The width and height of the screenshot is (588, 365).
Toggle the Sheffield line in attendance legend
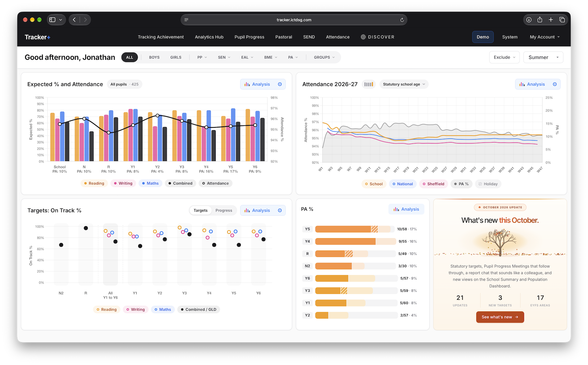[433, 184]
